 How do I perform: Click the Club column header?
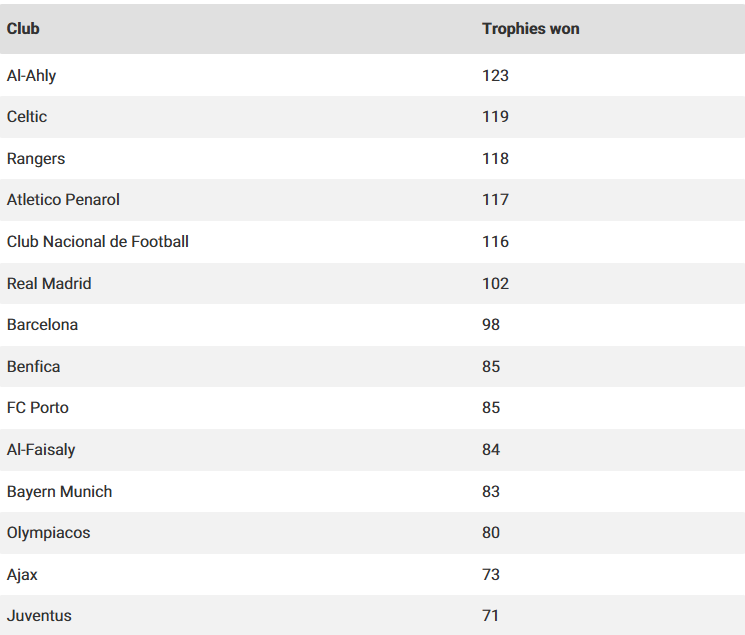(23, 29)
